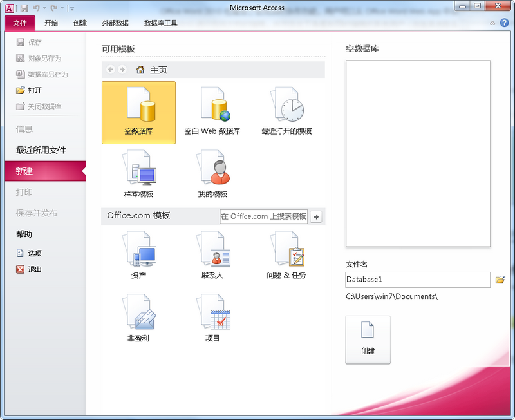The image size is (515, 420).
Task: Click the 主页 home icon above templates
Action: (x=140, y=69)
